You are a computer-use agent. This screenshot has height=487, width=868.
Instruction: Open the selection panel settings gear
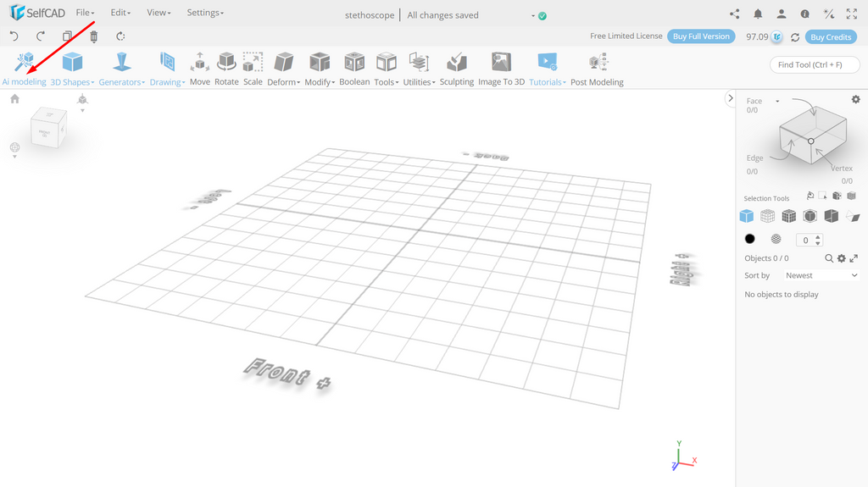tap(856, 100)
